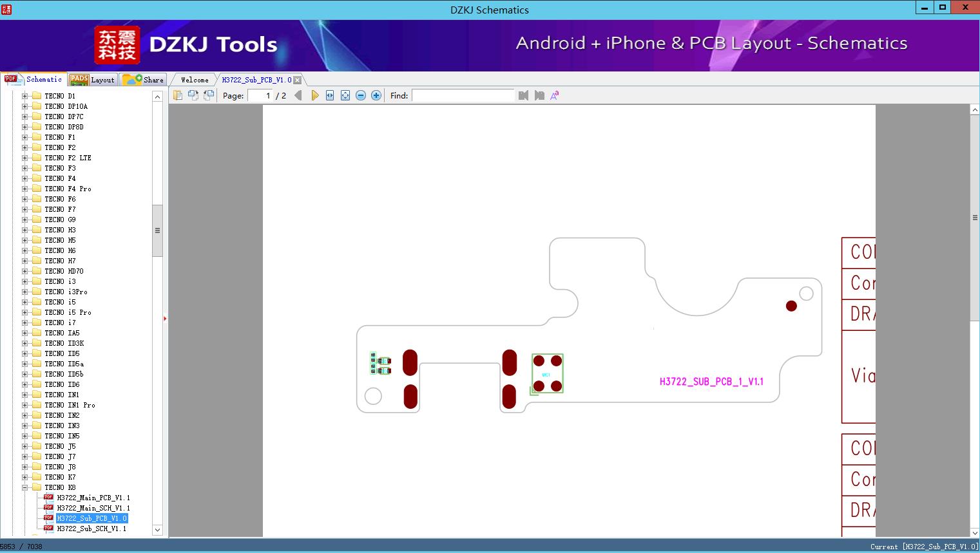
Task: Click the TECNO ID5a folder icon
Action: [37, 364]
